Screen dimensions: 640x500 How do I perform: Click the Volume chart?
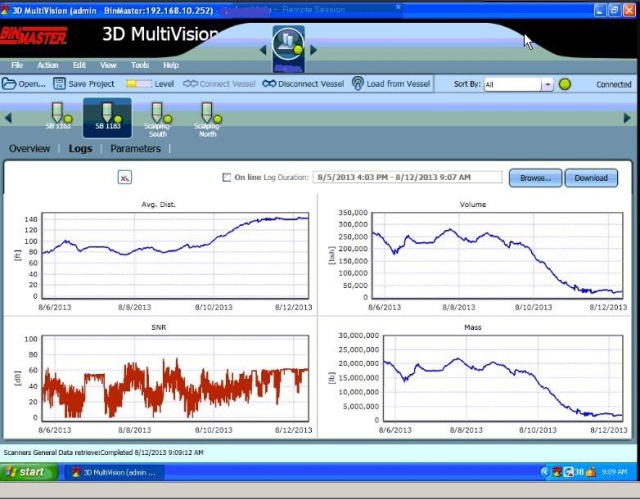[497, 256]
